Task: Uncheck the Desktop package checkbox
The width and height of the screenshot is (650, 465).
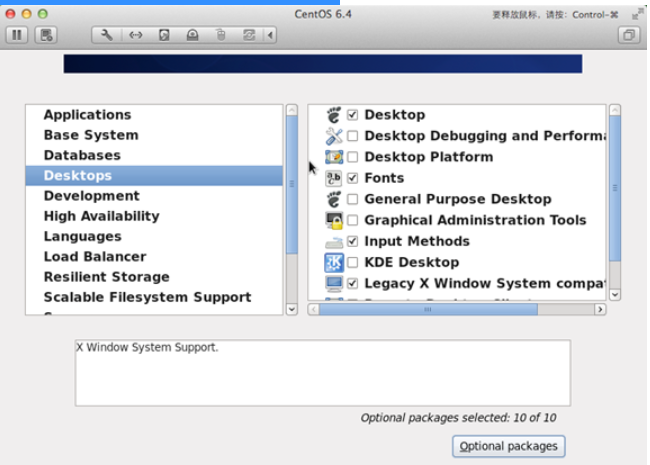Action: (x=352, y=115)
